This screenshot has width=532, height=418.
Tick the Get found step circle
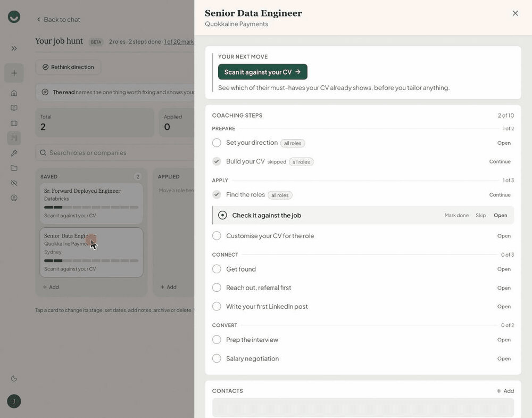[x=217, y=269]
